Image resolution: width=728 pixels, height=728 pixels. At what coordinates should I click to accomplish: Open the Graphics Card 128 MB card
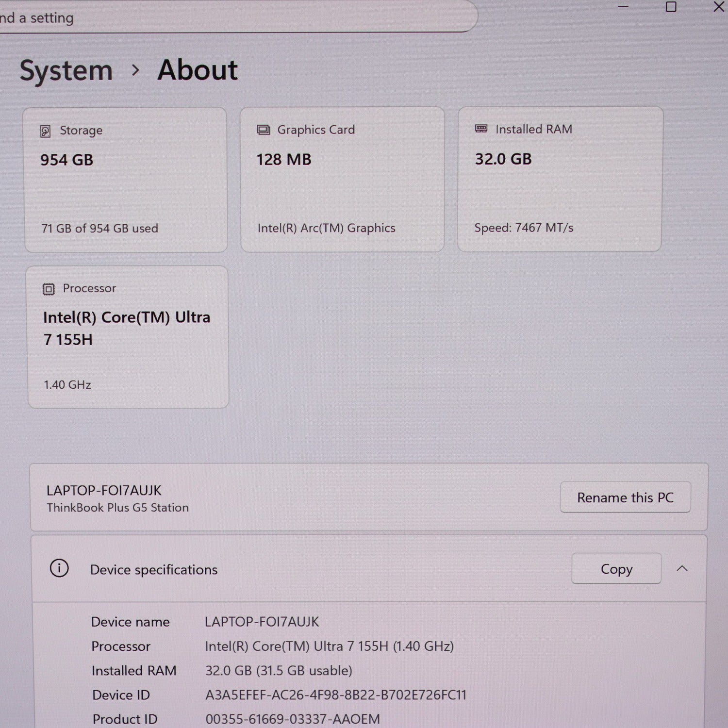pos(342,180)
